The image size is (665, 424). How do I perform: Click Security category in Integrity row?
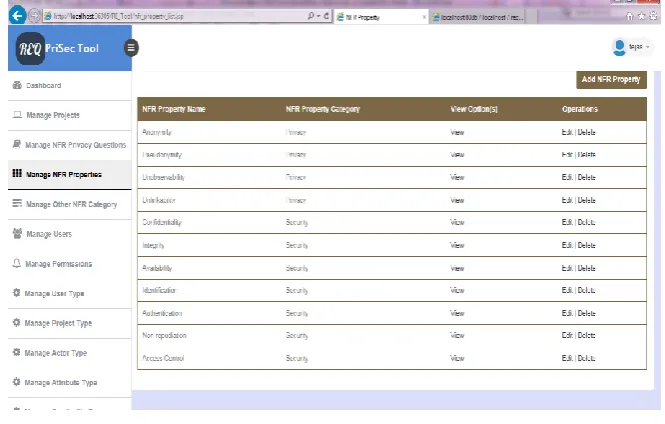click(x=296, y=245)
